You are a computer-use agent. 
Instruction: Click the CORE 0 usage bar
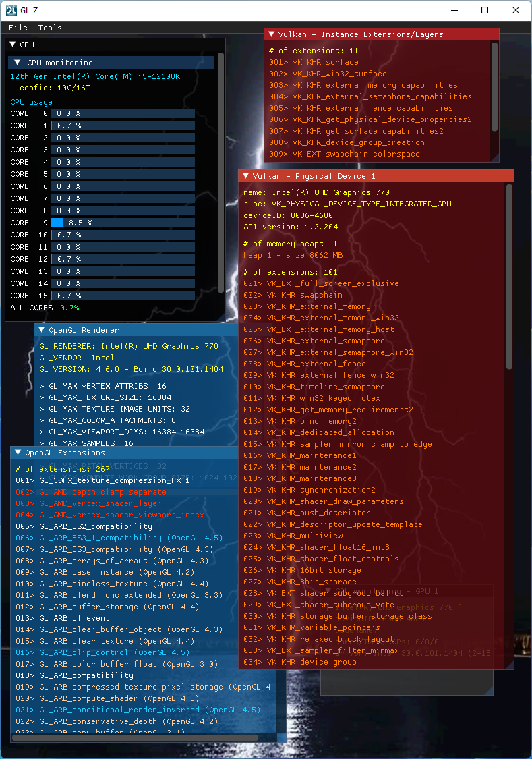[123, 113]
